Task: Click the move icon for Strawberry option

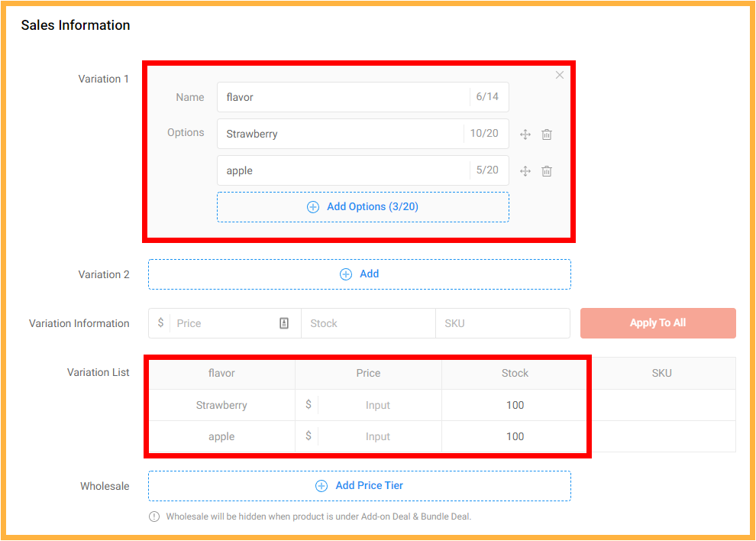Action: tap(525, 134)
